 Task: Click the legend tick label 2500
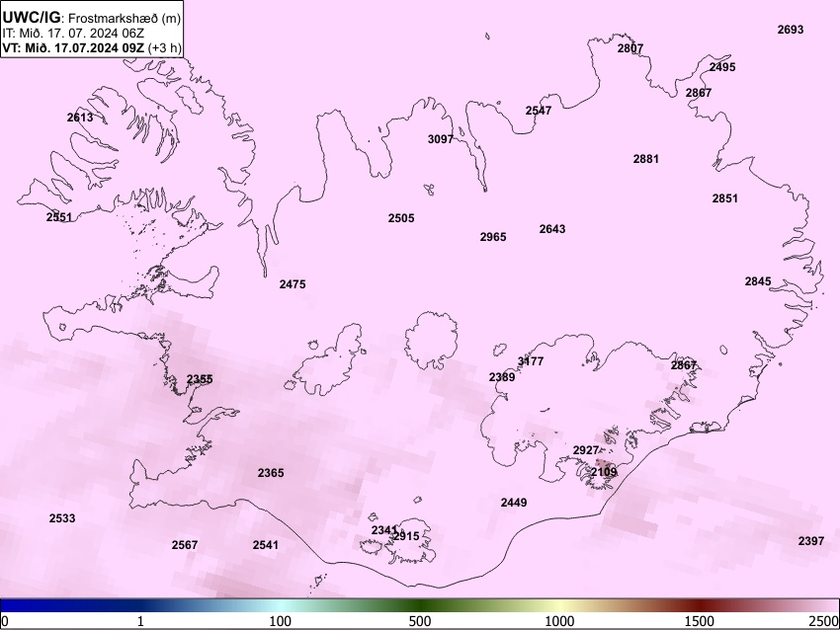[824, 621]
